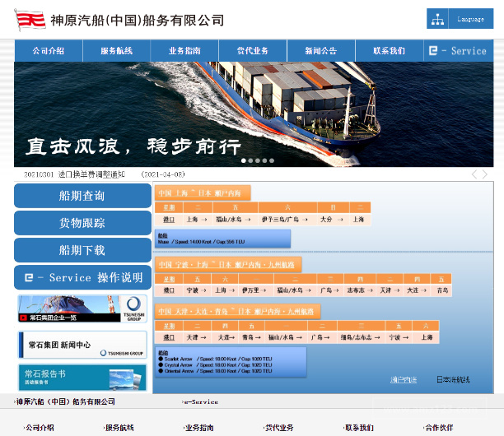The height and width of the screenshot is (436, 504).
Task: Select the first banner slide dot
Action: (x=244, y=160)
